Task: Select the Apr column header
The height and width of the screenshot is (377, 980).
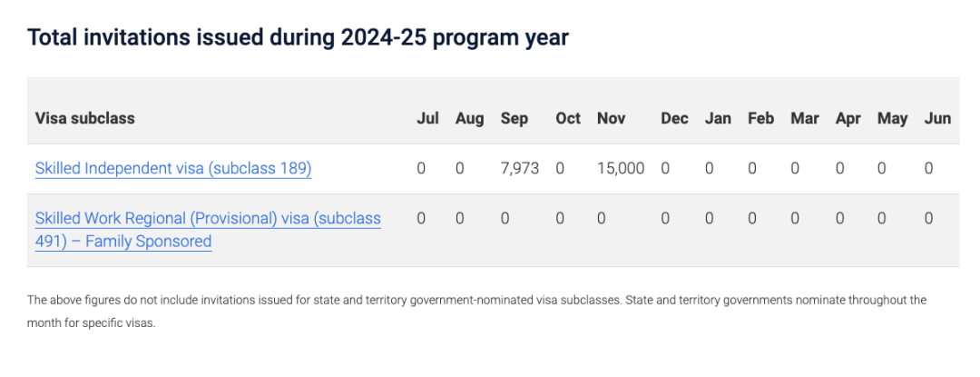Action: [x=848, y=119]
